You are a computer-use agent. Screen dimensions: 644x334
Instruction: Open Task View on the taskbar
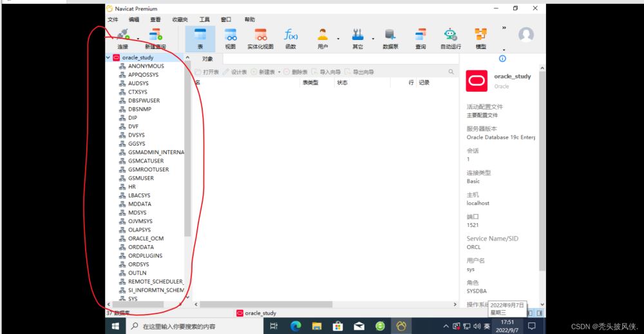pos(274,326)
